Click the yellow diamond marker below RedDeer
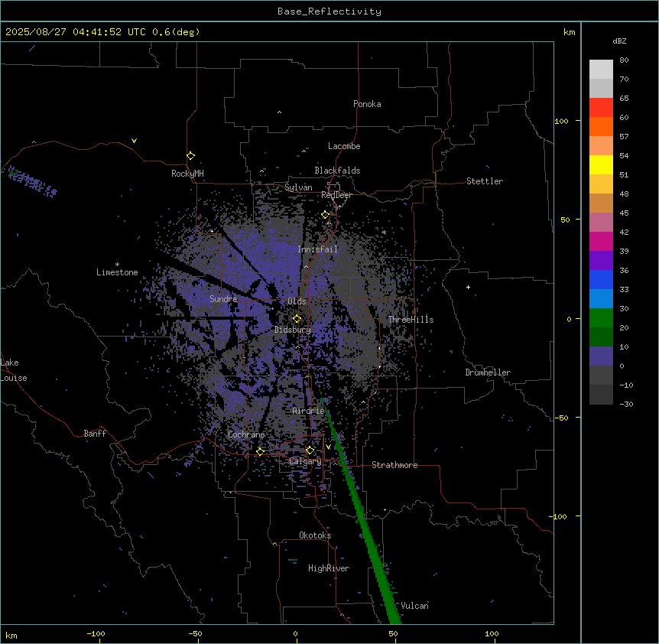Image resolution: width=659 pixels, height=644 pixels. [x=326, y=215]
